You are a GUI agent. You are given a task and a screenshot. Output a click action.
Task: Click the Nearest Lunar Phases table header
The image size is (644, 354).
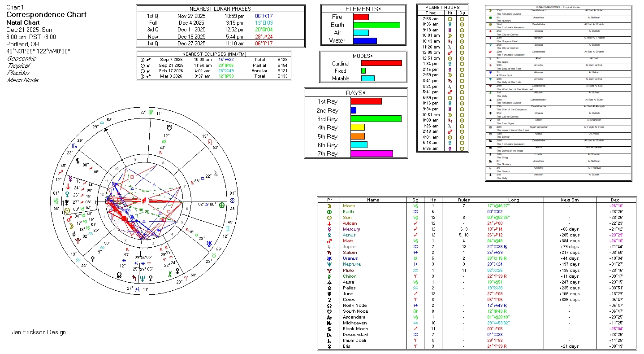point(220,9)
